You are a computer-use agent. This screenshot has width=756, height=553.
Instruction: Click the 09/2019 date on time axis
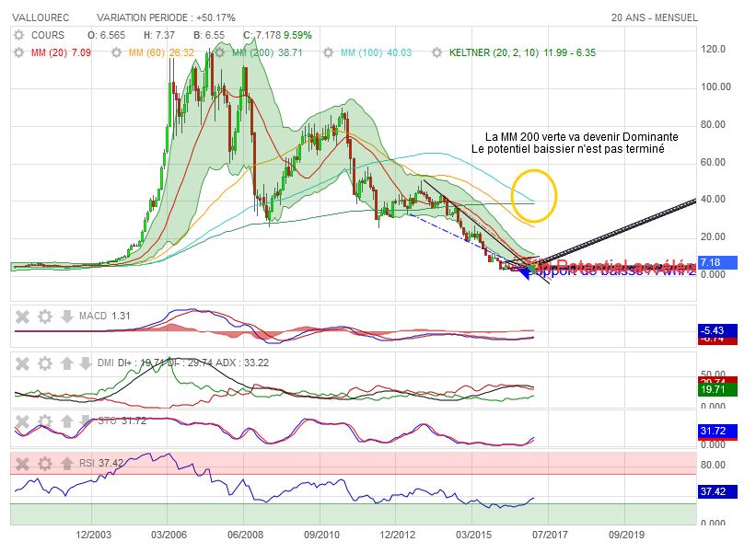(626, 535)
